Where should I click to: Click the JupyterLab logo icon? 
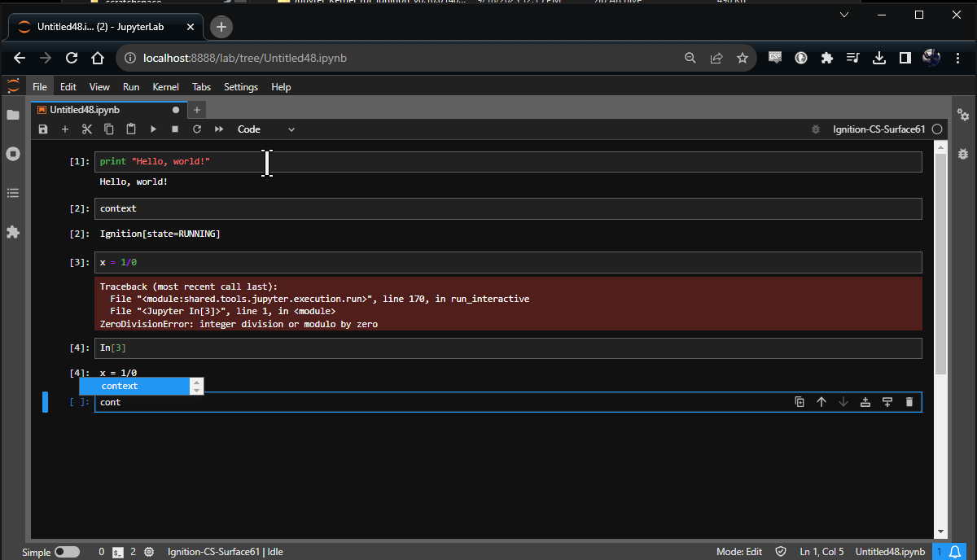[x=13, y=86]
